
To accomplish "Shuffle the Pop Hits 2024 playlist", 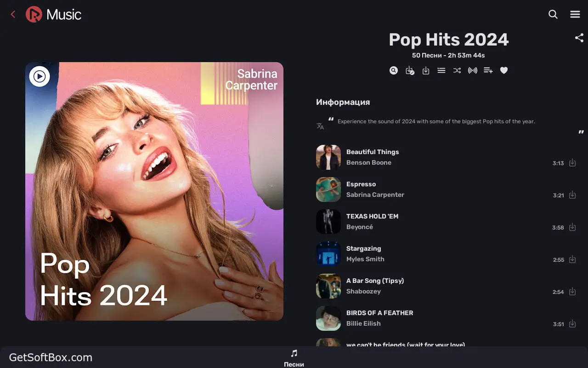I will point(457,70).
